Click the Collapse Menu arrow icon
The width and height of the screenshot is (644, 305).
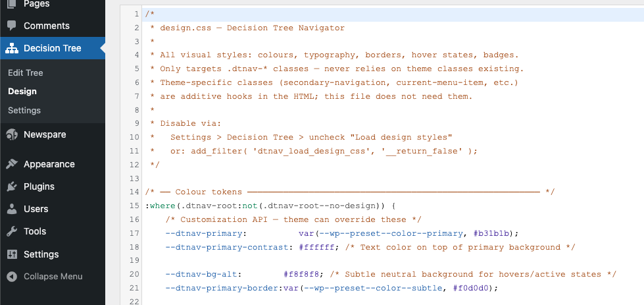(12, 277)
